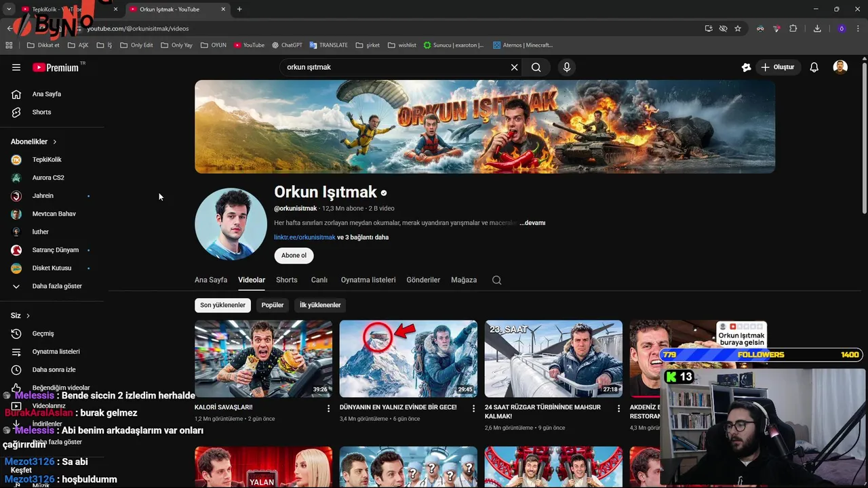Open a new browser tab with plus
Viewport: 868px width, 488px height.
coord(239,9)
